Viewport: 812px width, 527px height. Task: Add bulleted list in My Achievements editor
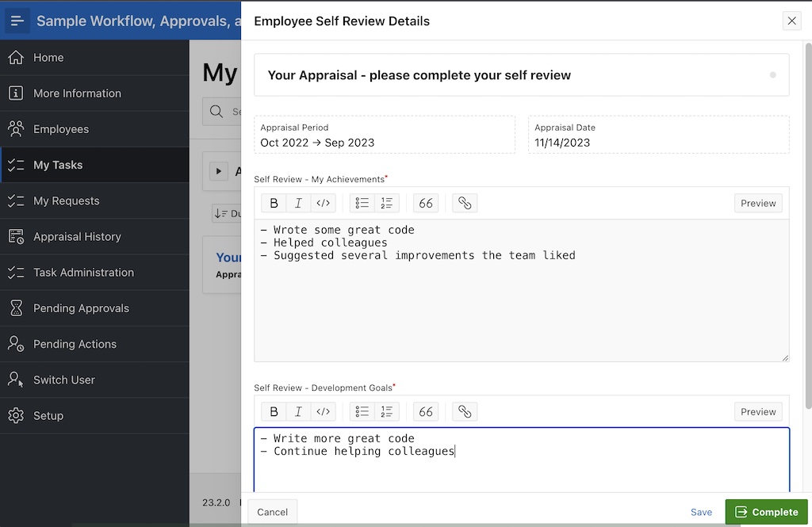click(x=362, y=204)
